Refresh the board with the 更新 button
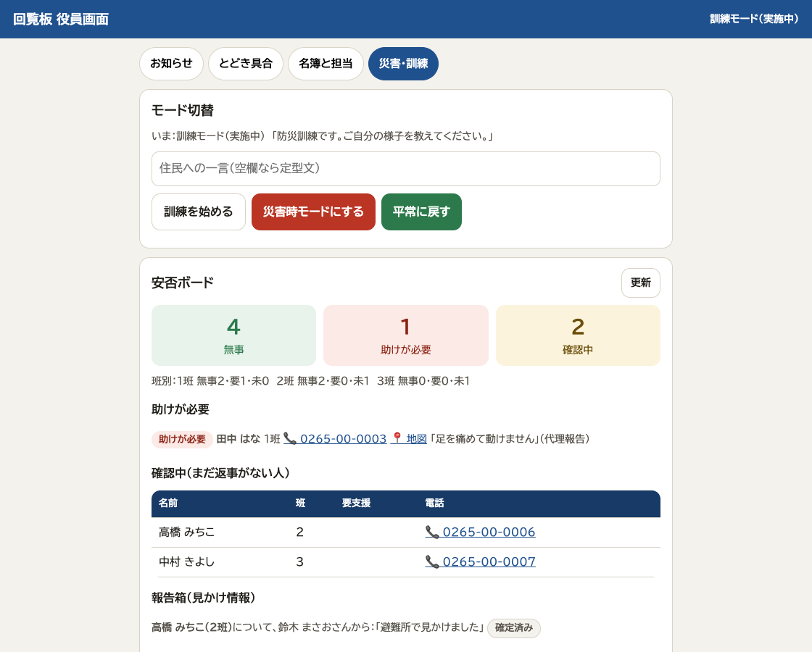Screen dimensions: 812x652 [x=641, y=283]
